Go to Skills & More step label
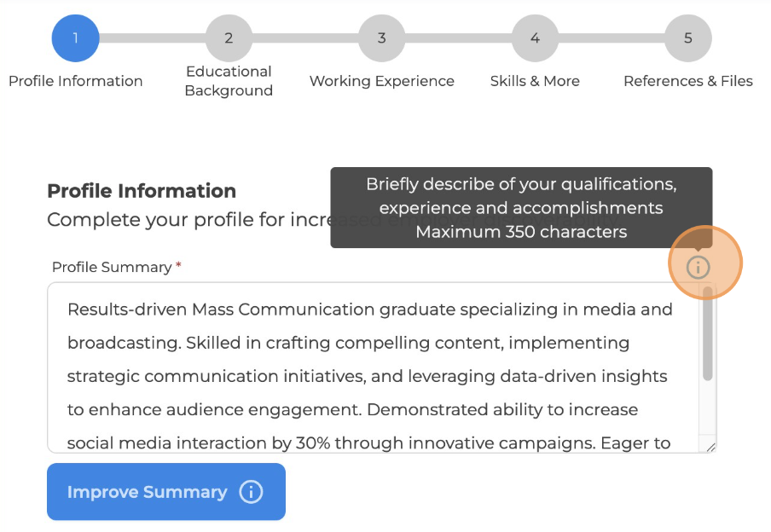The height and width of the screenshot is (532, 771). click(535, 81)
